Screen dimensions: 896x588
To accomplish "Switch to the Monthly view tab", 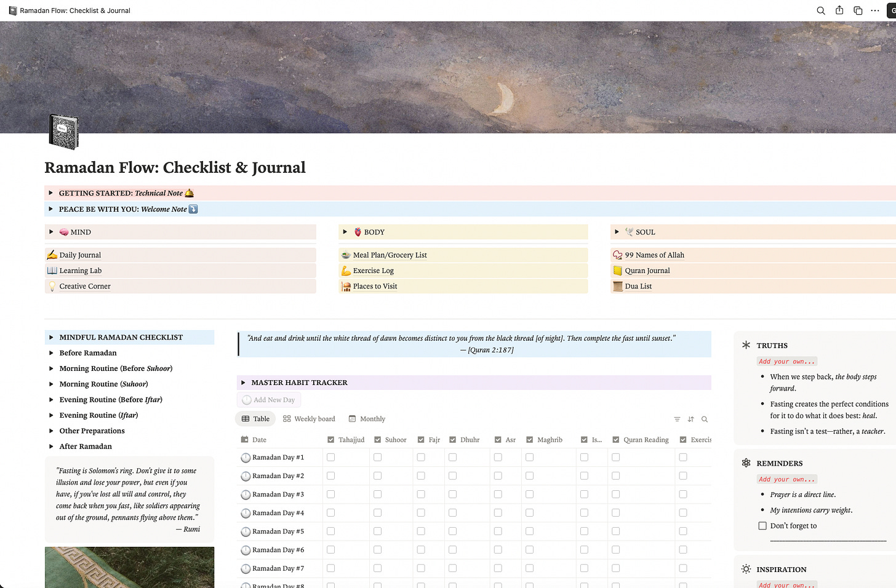I will 367,419.
